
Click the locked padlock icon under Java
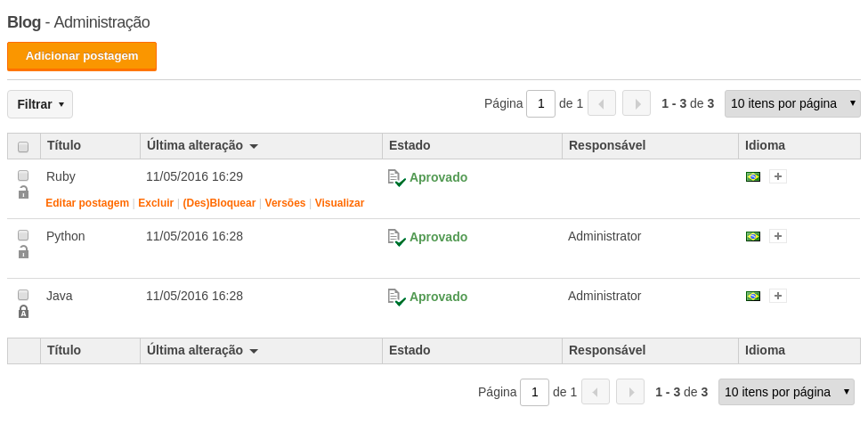23,312
